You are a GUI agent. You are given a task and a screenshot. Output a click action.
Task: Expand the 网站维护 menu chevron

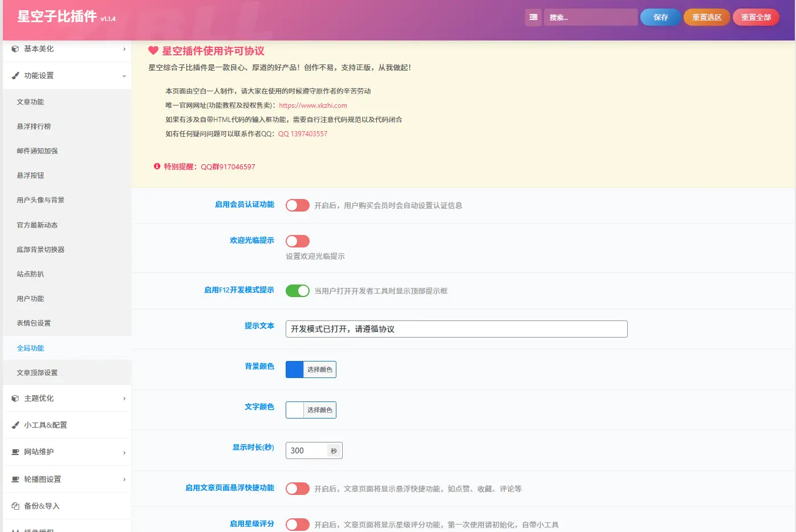coord(124,452)
